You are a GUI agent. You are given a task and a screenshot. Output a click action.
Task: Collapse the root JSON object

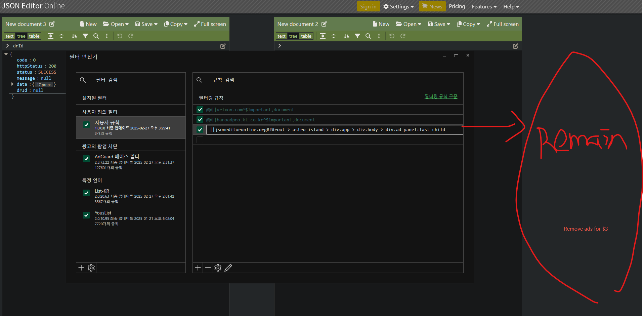[x=6, y=54]
